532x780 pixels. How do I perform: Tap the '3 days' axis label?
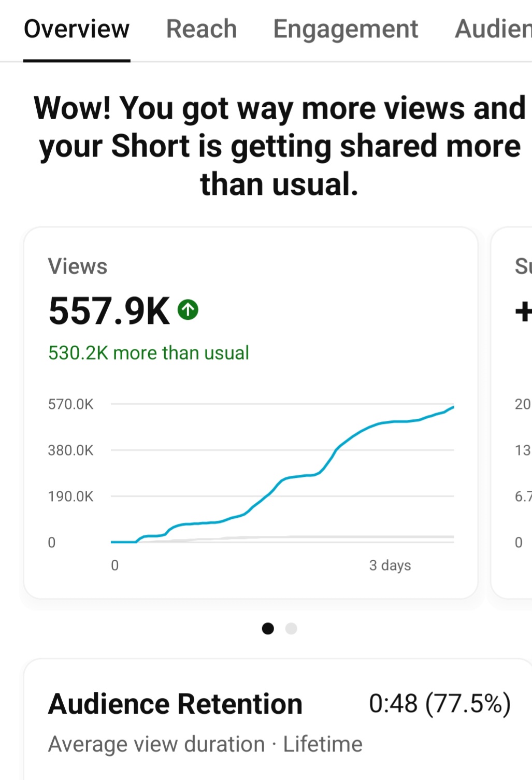point(390,565)
